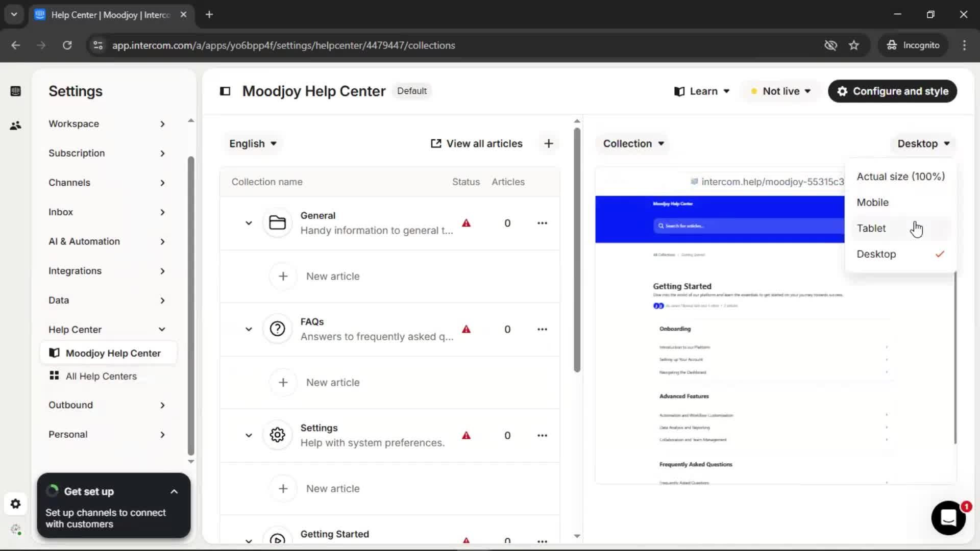
Task: Expand the Channels settings section
Action: click(107, 183)
